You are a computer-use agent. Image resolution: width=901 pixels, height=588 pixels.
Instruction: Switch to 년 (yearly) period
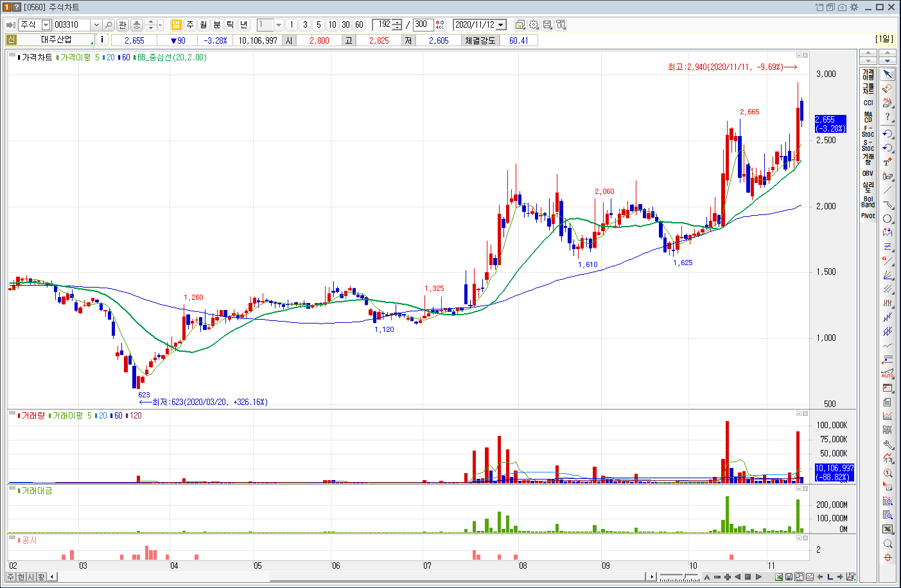pos(244,24)
